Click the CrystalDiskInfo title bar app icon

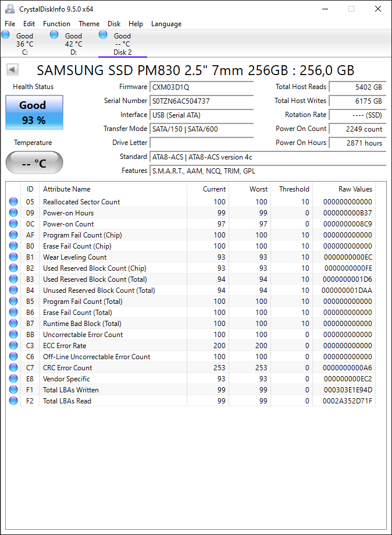10,9
